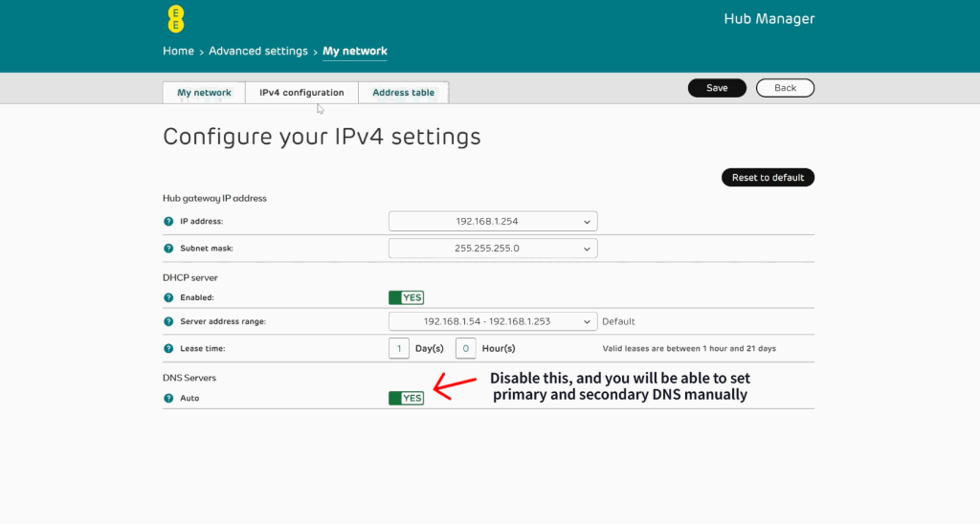
Task: Open the Address table tab
Action: pos(403,93)
